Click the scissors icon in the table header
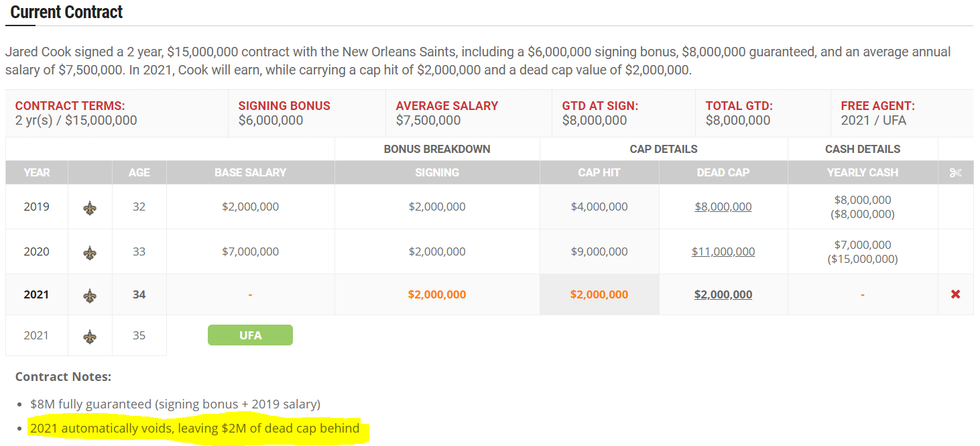 pyautogui.click(x=956, y=173)
